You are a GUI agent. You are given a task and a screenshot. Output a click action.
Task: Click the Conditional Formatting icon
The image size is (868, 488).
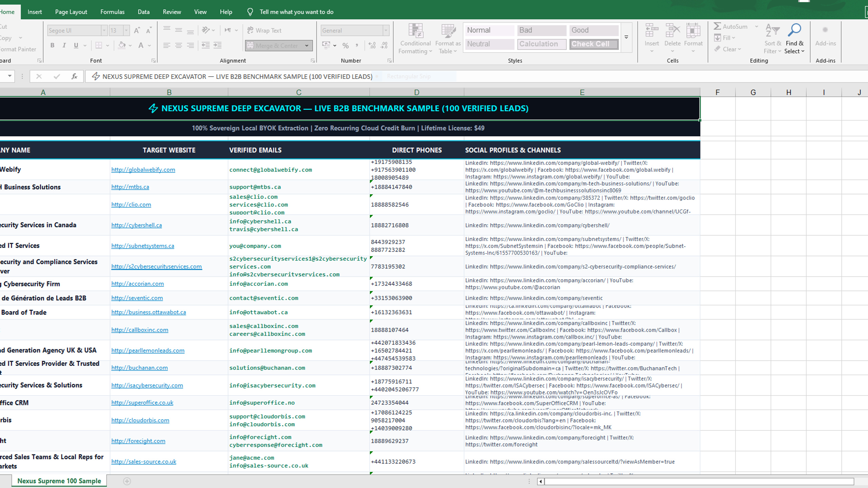415,30
